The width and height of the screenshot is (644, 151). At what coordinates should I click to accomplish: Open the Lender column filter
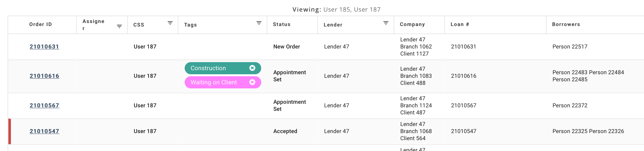pos(386,23)
